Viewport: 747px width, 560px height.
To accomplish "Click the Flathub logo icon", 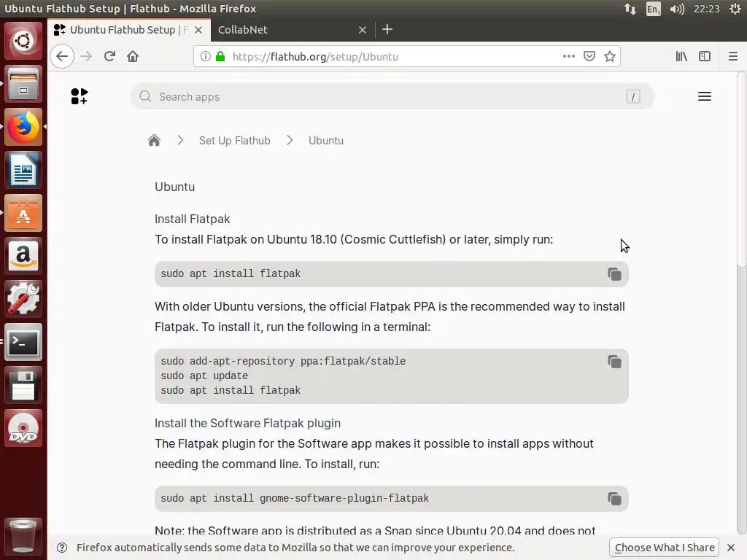I will [79, 96].
